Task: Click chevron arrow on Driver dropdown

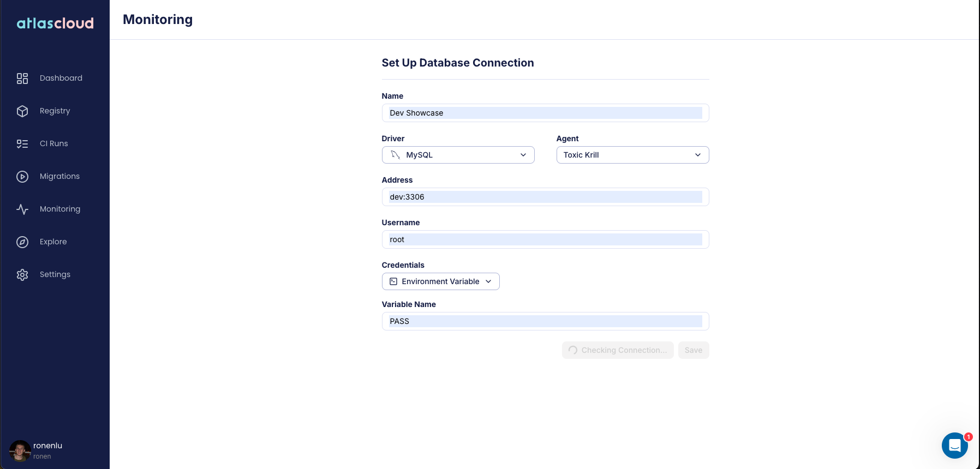Action: pos(523,155)
